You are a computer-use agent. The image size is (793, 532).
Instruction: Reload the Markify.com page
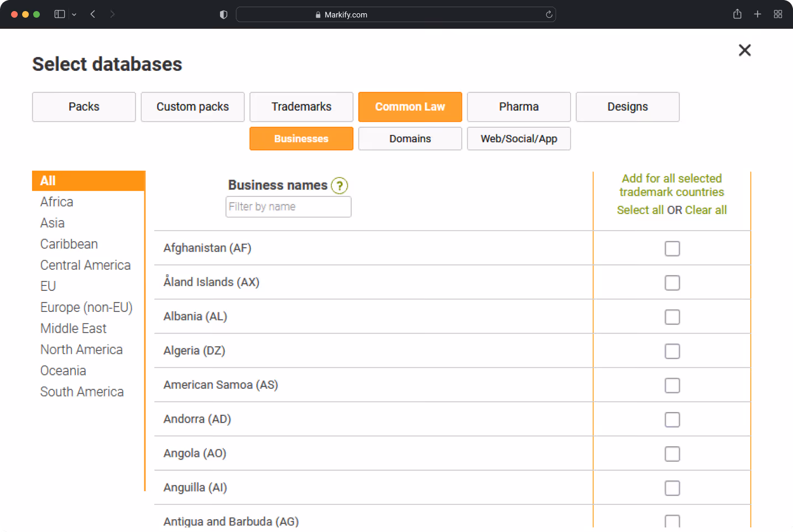pyautogui.click(x=549, y=14)
